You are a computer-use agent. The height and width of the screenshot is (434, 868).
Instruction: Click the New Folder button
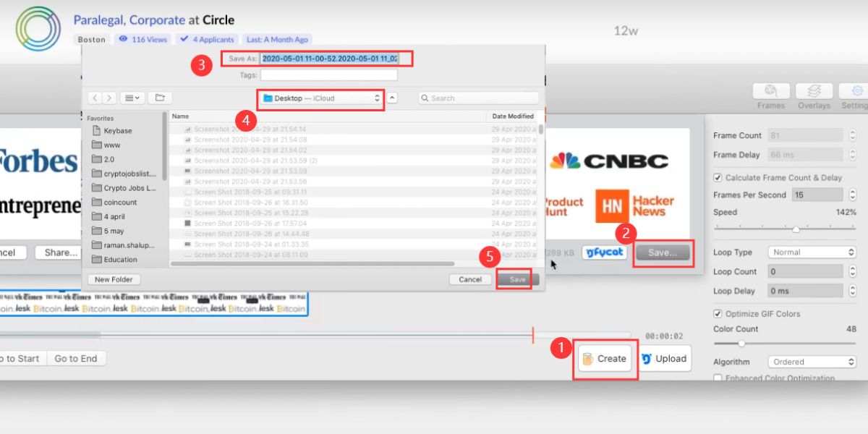(x=114, y=279)
